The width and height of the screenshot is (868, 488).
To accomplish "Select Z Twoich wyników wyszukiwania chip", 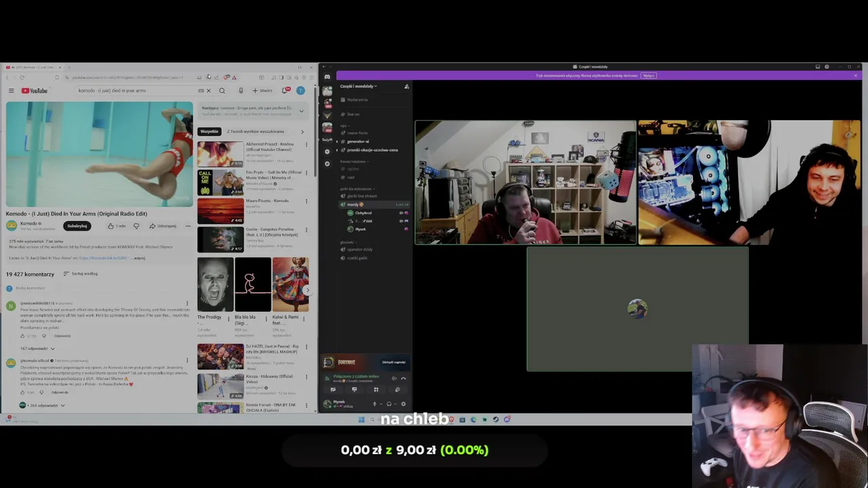I will (256, 131).
